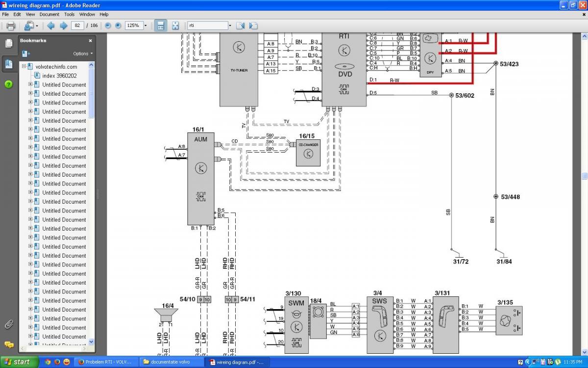
Task: Click the 'AUM' module label in diagram
Action: click(200, 139)
